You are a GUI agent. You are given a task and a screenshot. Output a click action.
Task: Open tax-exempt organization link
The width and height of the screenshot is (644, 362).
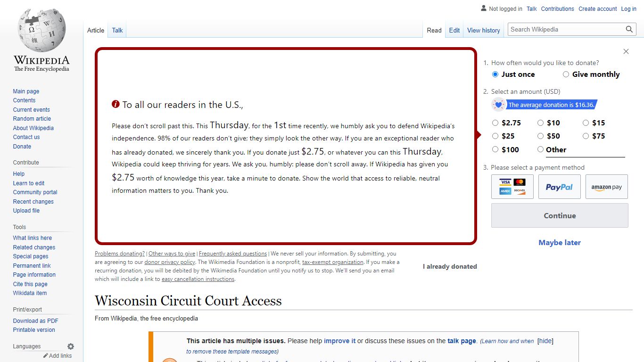[x=333, y=262]
